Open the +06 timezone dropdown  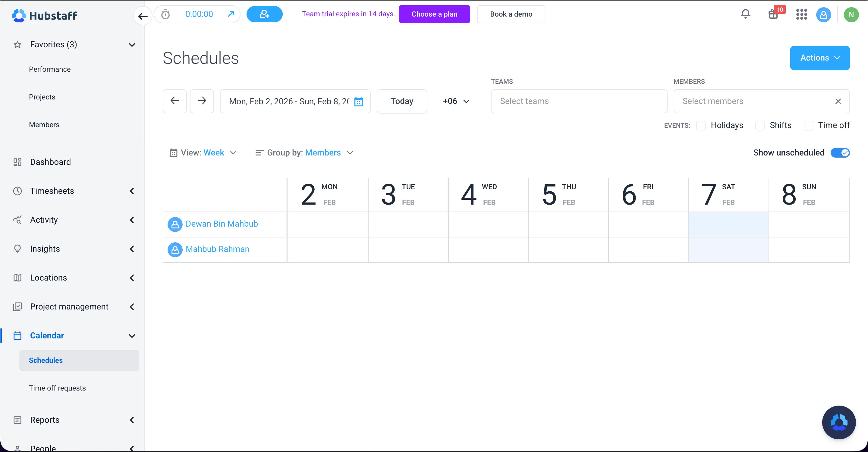pos(456,101)
